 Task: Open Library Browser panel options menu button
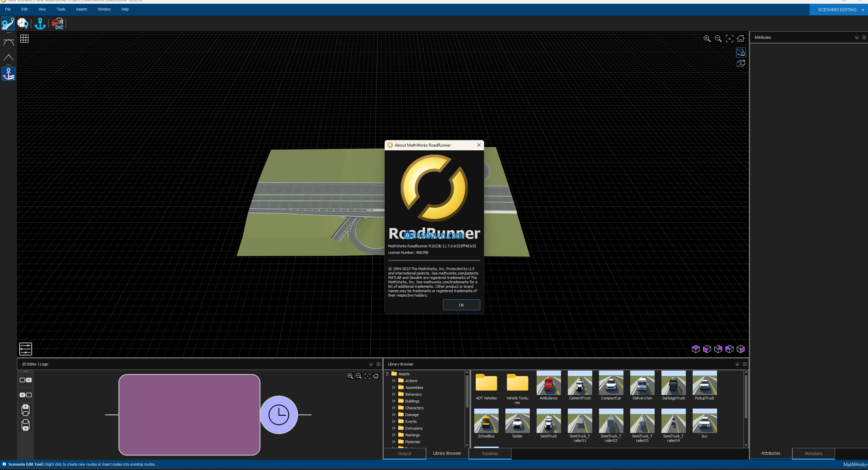(737, 364)
